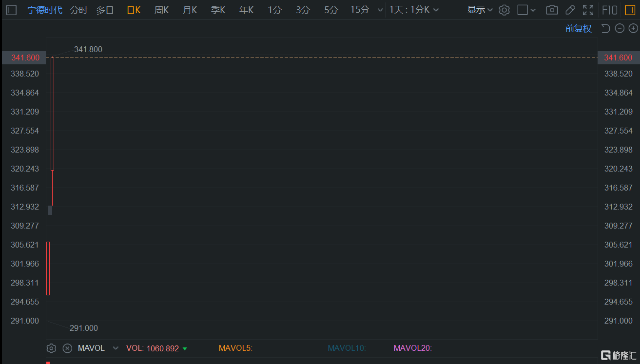Image resolution: width=640 pixels, height=364 pixels.
Task: Open the F10 company info
Action: coord(610,10)
